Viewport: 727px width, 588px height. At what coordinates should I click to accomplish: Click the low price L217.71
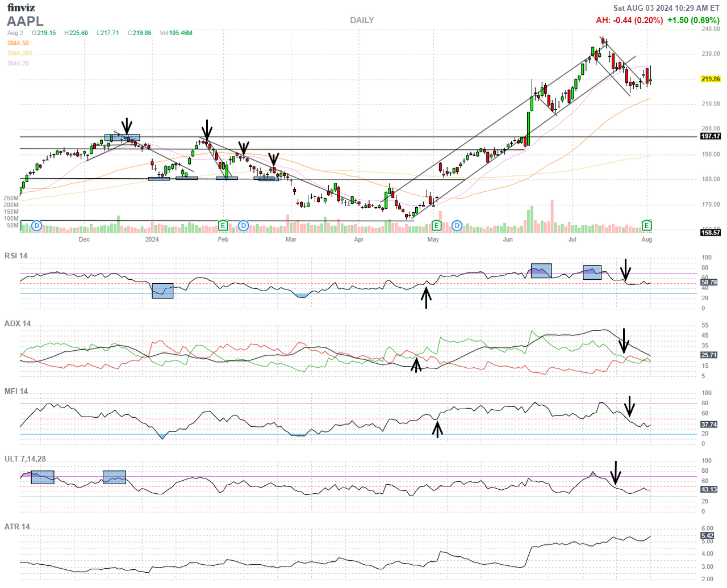click(x=108, y=33)
